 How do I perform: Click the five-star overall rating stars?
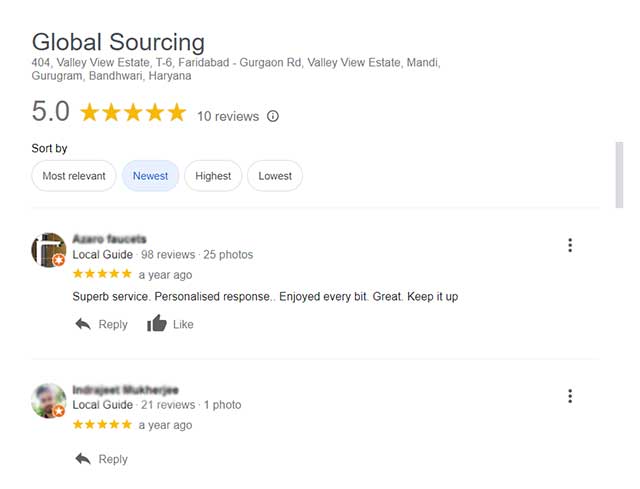click(x=133, y=113)
